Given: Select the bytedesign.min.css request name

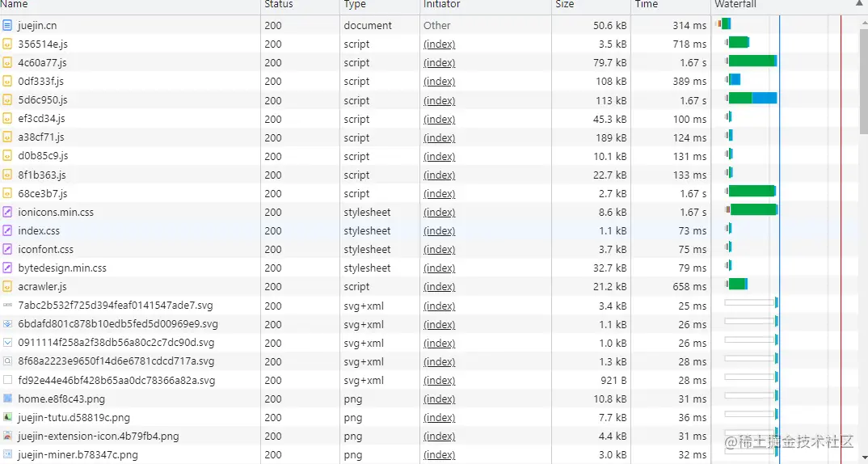Looking at the screenshot, I should click(62, 268).
